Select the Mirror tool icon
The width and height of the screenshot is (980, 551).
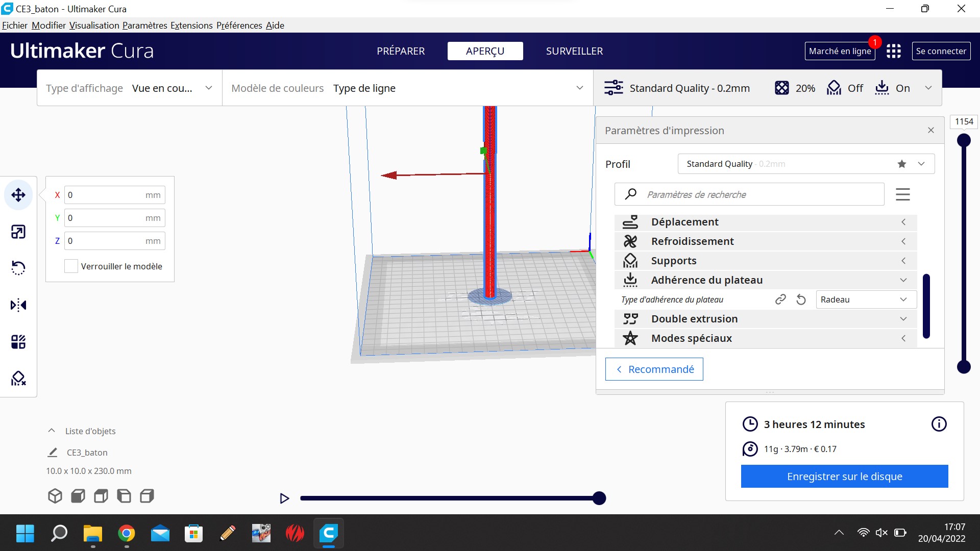click(x=18, y=305)
